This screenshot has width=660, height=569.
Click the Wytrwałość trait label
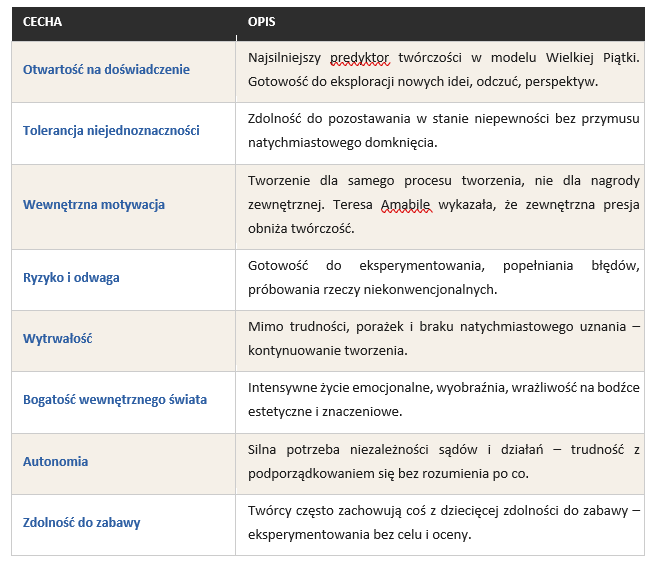[x=58, y=339]
